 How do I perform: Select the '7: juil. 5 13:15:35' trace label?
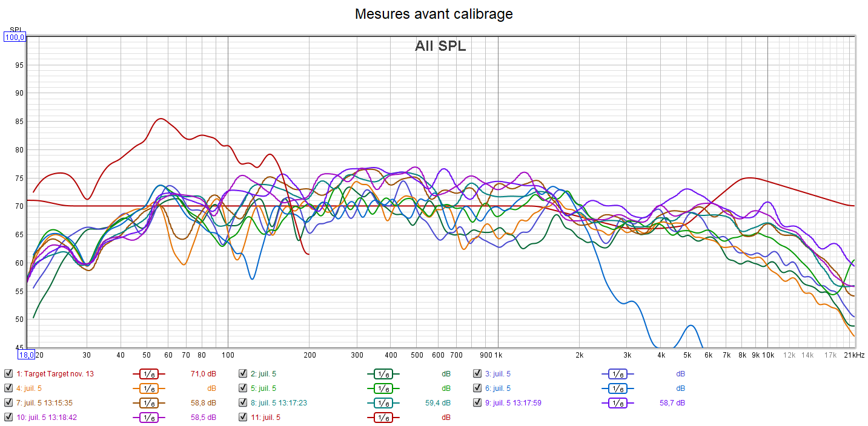pyautogui.click(x=44, y=403)
